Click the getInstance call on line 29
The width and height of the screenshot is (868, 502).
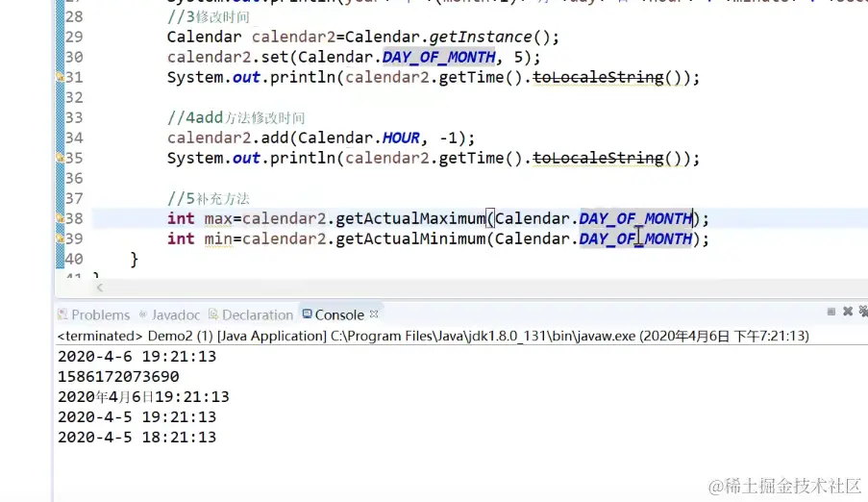(481, 38)
